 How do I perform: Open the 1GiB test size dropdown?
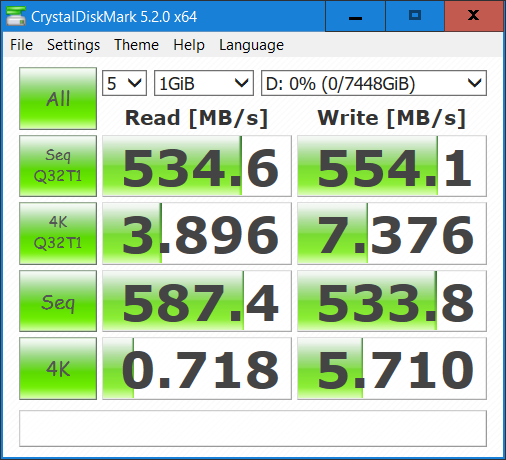click(x=204, y=83)
